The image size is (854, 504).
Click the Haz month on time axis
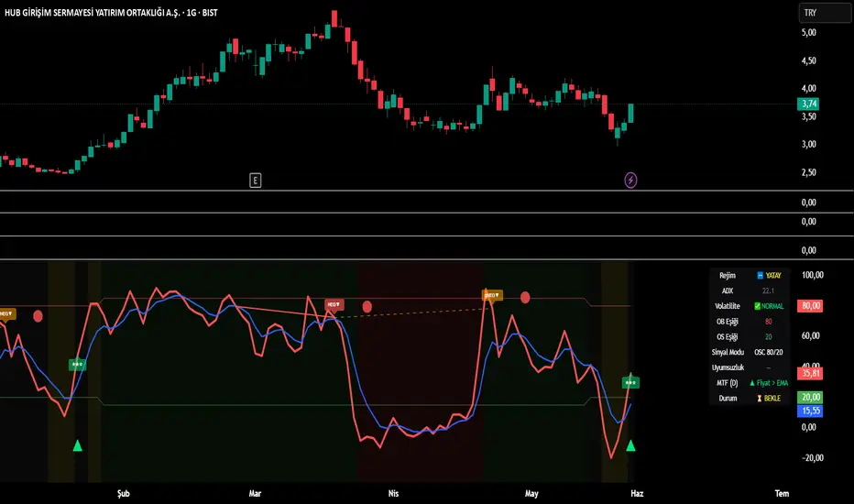coord(637,494)
